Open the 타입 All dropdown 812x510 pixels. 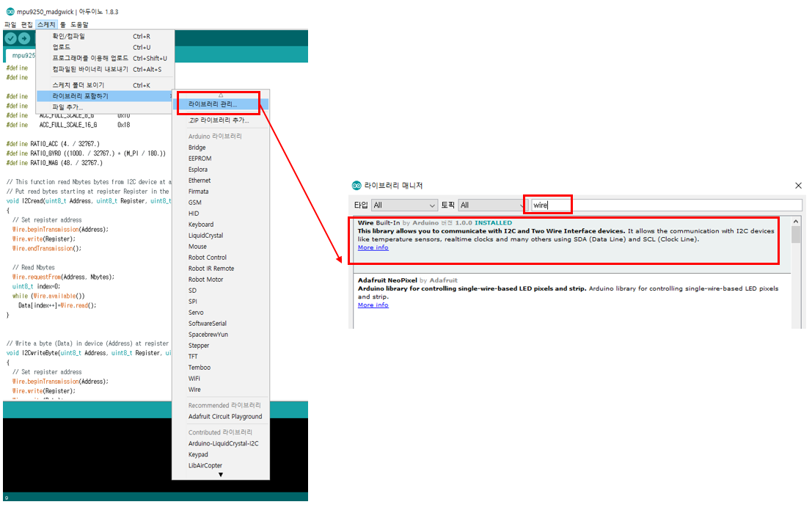pos(404,205)
